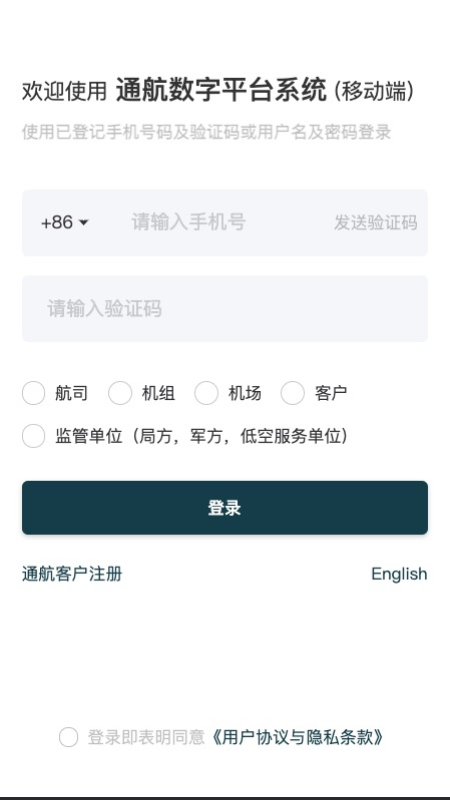
Task: Select the 客户 radio circle
Action: tap(292, 393)
